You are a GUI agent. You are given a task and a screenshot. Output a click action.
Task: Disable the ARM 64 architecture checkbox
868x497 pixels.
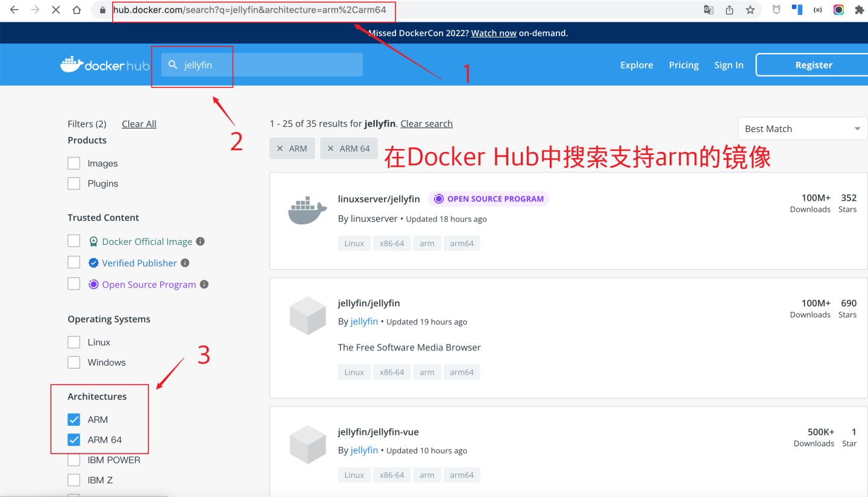pyautogui.click(x=74, y=439)
